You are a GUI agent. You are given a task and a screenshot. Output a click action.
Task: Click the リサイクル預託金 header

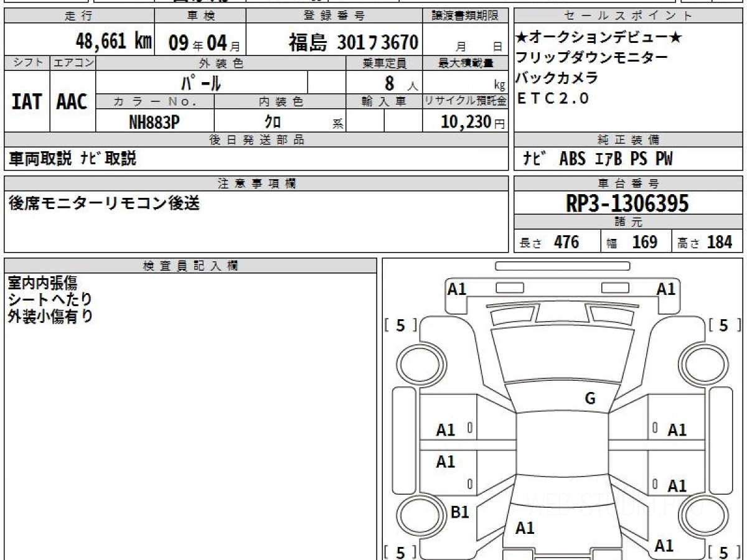coord(466,101)
